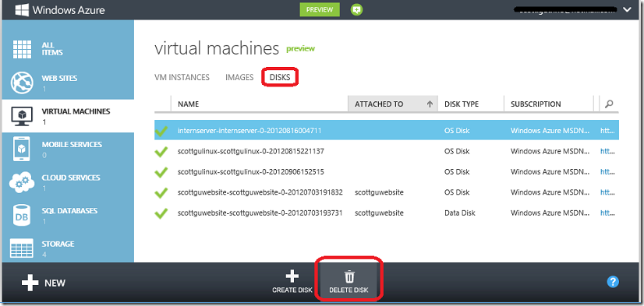Click the Windows Azure logo icon
This screenshot has width=644, height=306.
(x=21, y=10)
